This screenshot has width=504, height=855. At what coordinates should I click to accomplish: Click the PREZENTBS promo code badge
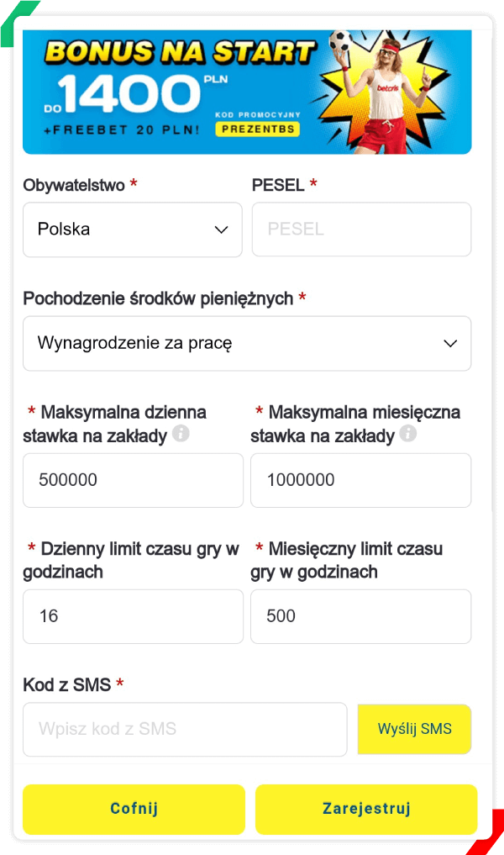(x=258, y=129)
